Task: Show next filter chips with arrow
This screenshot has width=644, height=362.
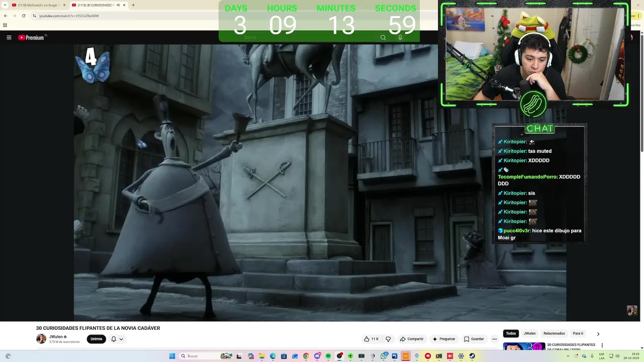Action: tap(598, 334)
